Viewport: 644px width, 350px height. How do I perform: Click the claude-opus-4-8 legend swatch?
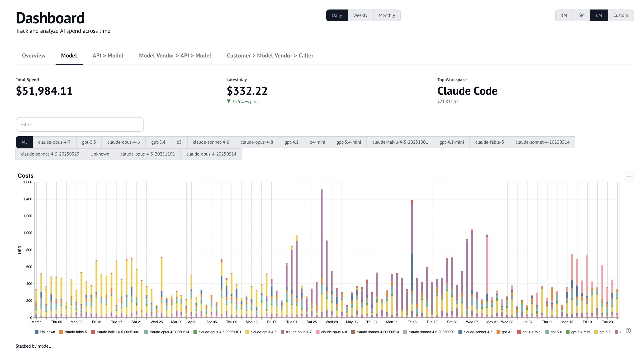[x=317, y=332]
